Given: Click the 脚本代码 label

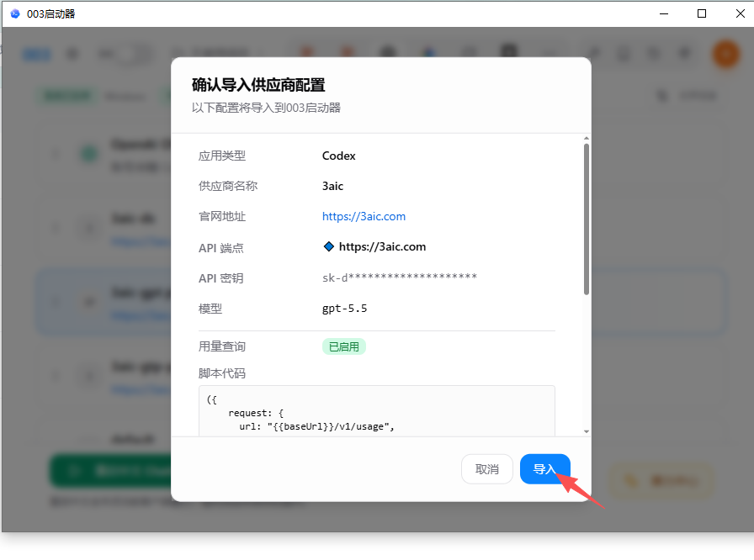Looking at the screenshot, I should (x=221, y=373).
